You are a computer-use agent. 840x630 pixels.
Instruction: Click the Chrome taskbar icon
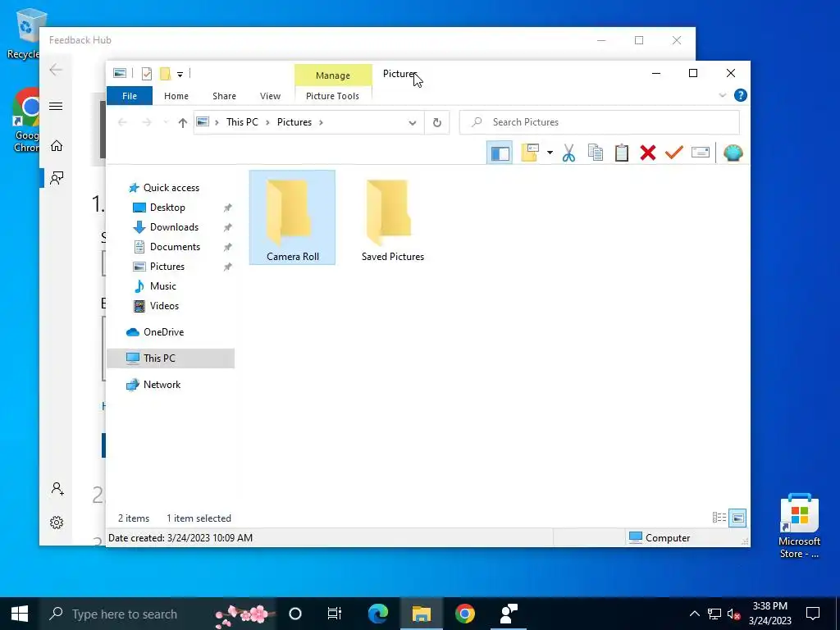(465, 614)
